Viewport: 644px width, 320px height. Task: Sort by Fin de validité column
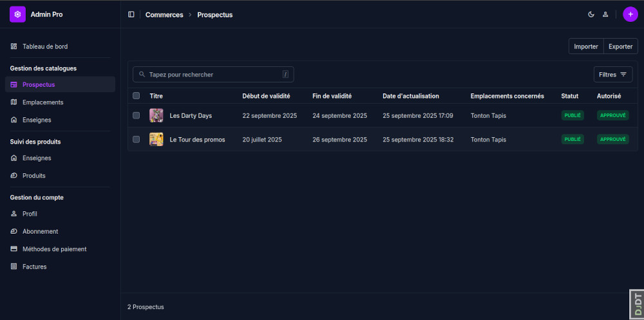tap(332, 96)
